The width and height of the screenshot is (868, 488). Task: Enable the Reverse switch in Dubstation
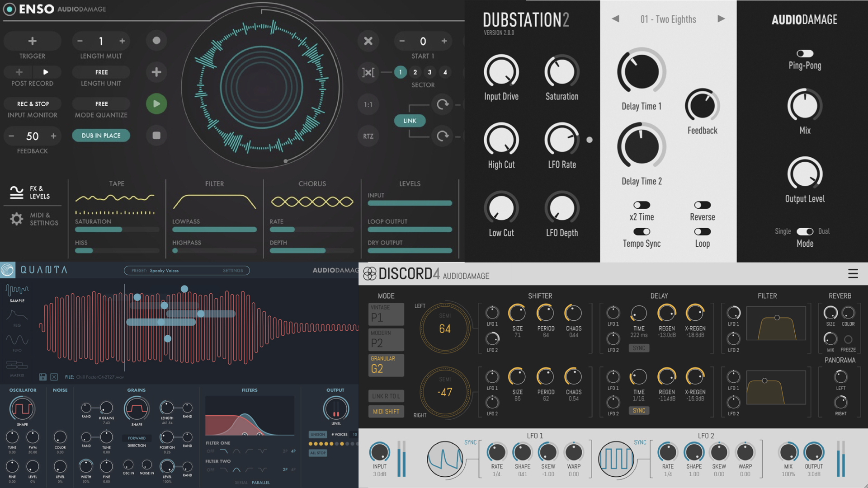(x=702, y=205)
